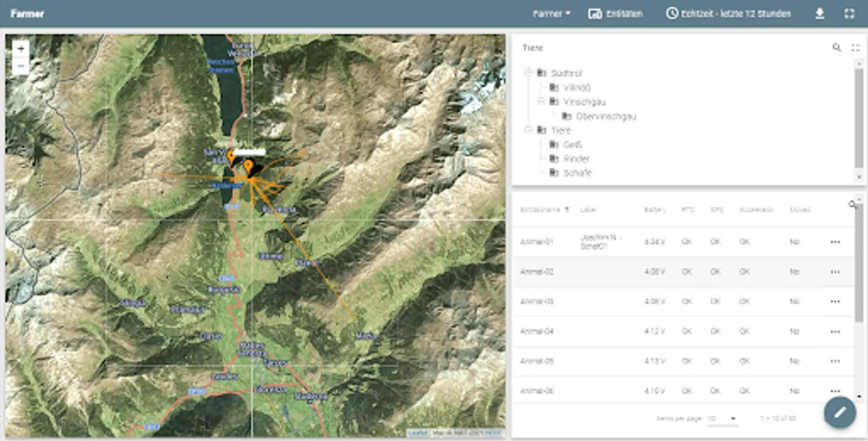
Task: Sort the table by GPS column
Action: coord(717,210)
